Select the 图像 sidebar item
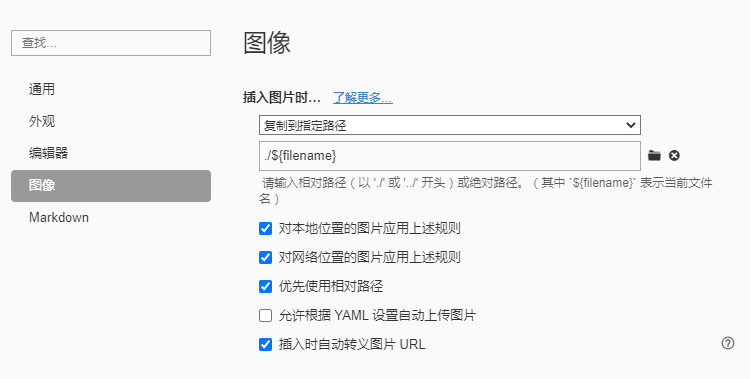 [111, 186]
